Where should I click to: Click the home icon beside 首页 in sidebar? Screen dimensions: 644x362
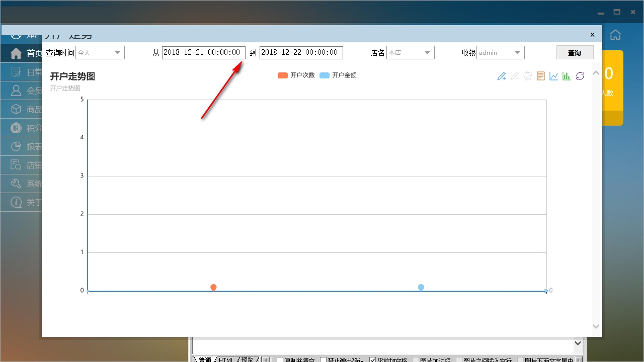click(16, 53)
